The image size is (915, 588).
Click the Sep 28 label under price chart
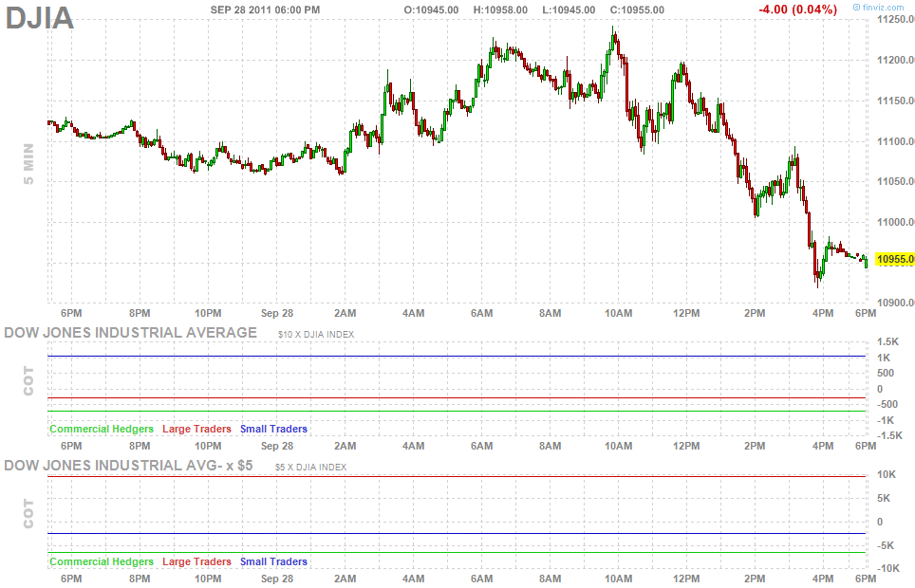[x=276, y=313]
